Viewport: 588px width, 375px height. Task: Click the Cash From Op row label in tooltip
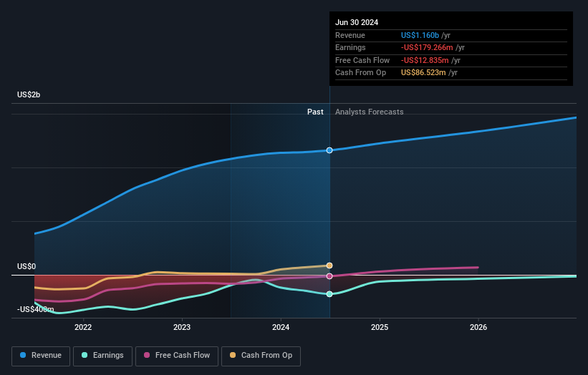click(360, 73)
